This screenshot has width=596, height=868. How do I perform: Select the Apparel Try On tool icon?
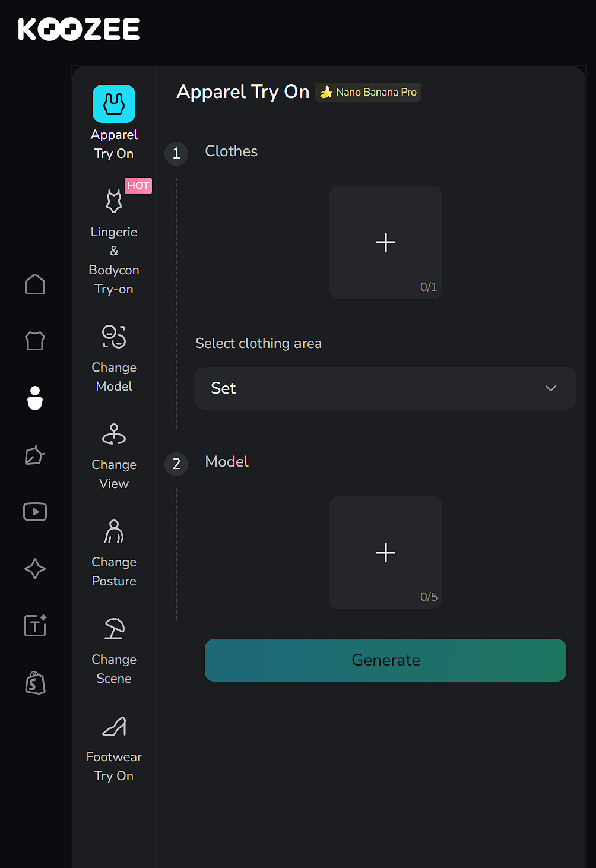tap(114, 104)
